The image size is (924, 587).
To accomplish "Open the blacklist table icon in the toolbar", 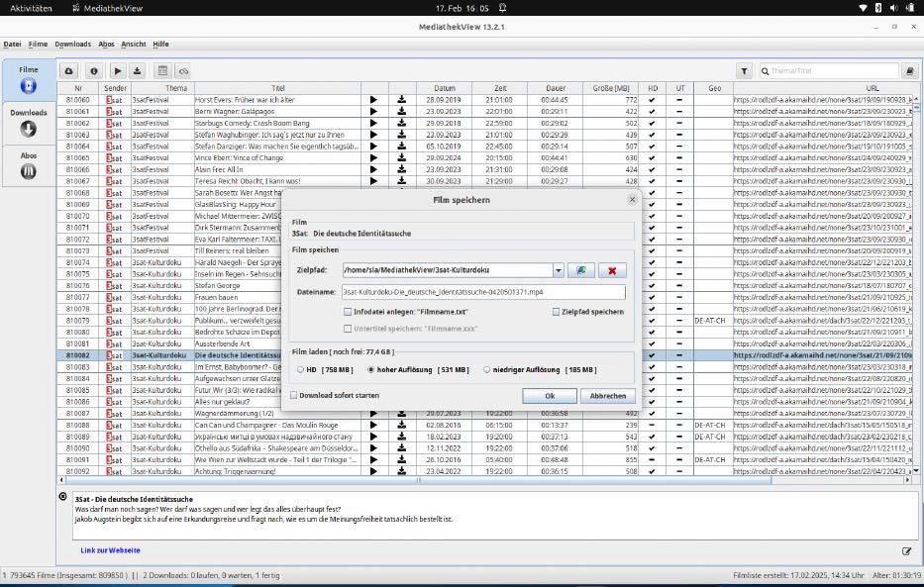I will [x=163, y=70].
